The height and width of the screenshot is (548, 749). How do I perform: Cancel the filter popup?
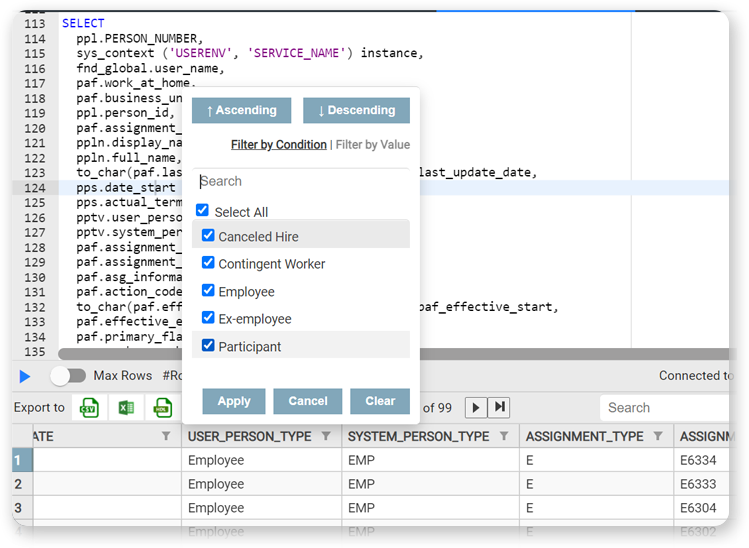click(308, 401)
